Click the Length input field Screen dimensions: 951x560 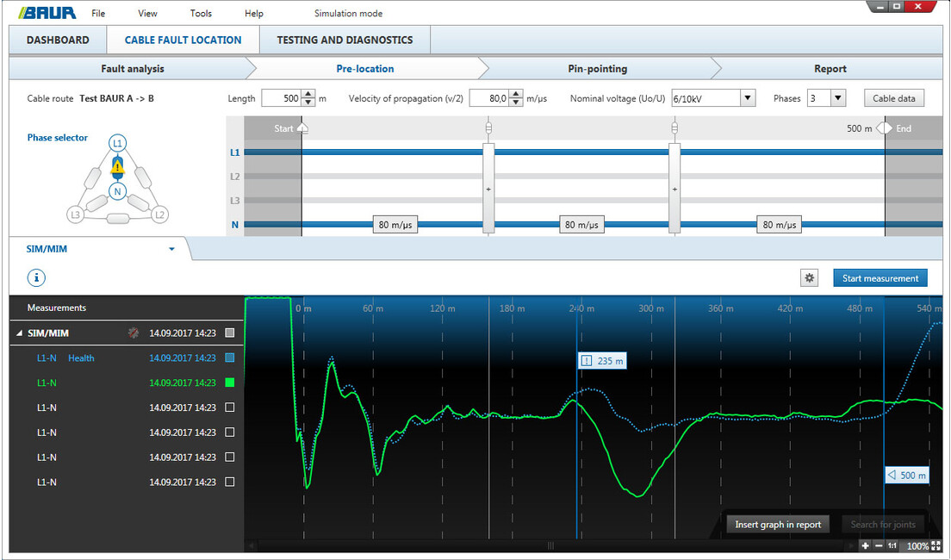(x=281, y=98)
